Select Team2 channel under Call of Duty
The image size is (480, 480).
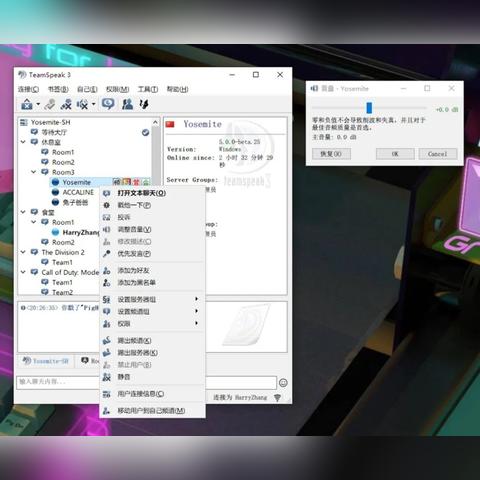tap(62, 292)
